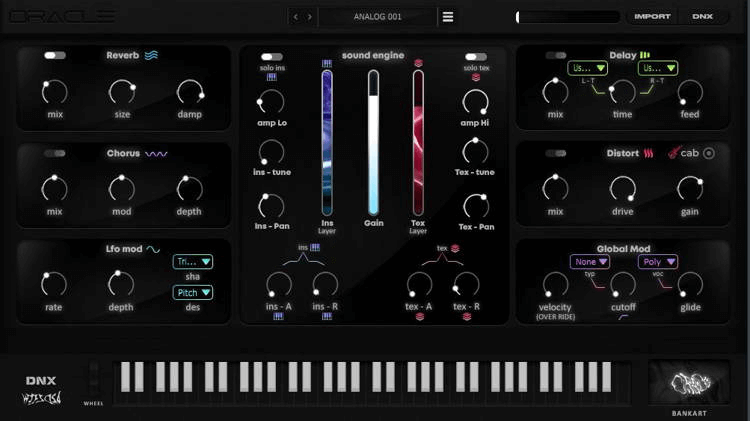Open the Lfo destination Pitch dropdown
The image size is (750, 421).
click(193, 292)
